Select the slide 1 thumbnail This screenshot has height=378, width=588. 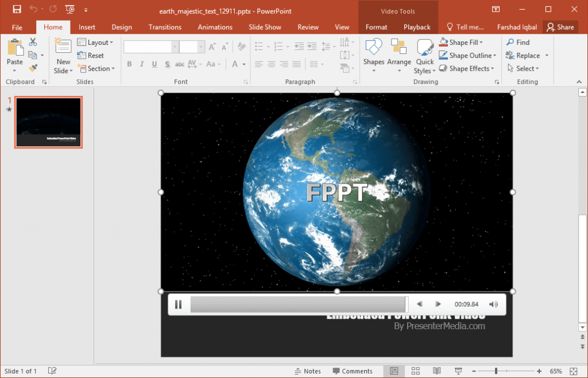(x=48, y=122)
